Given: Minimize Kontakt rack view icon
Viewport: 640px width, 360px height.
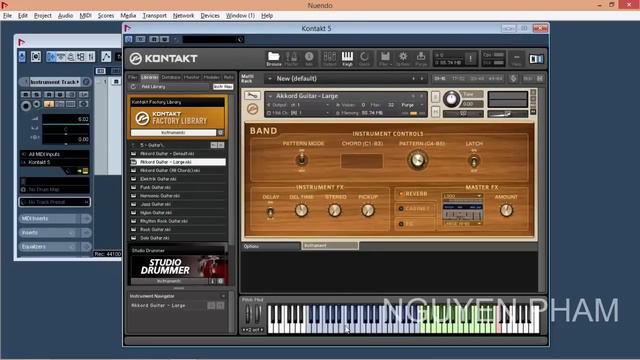Looking at the screenshot, I should (516, 58).
